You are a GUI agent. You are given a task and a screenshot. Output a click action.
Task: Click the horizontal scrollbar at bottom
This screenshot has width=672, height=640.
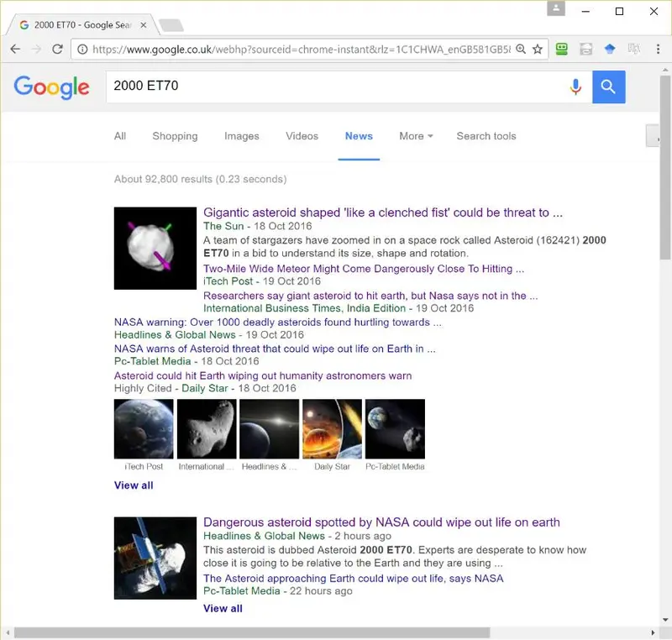tap(252, 632)
